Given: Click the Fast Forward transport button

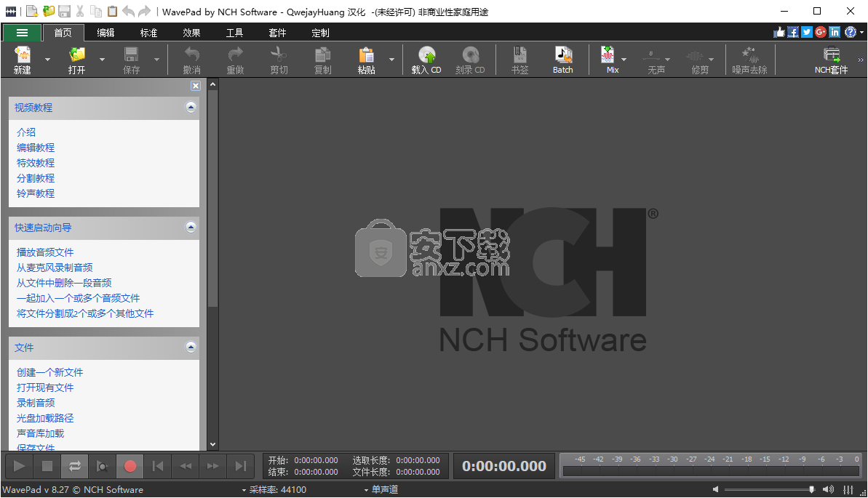Looking at the screenshot, I should (x=213, y=466).
